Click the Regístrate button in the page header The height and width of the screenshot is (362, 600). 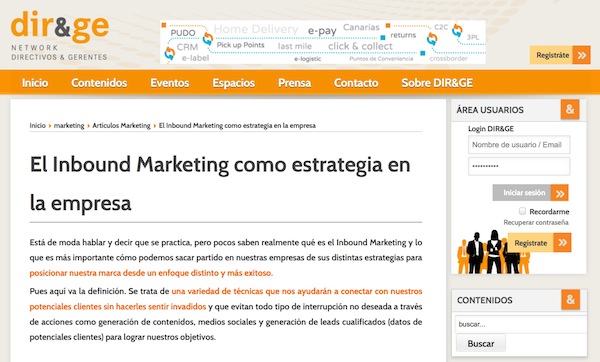click(560, 55)
